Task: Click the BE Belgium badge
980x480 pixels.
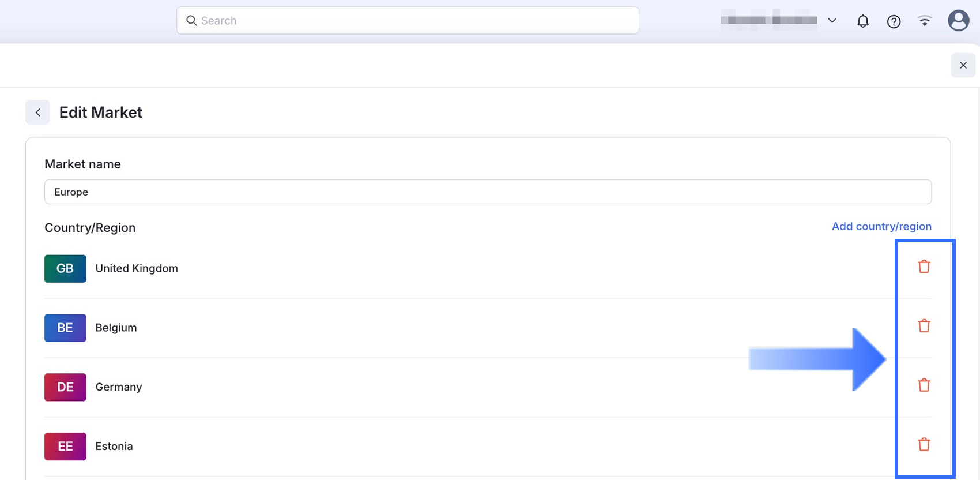Action: click(65, 328)
